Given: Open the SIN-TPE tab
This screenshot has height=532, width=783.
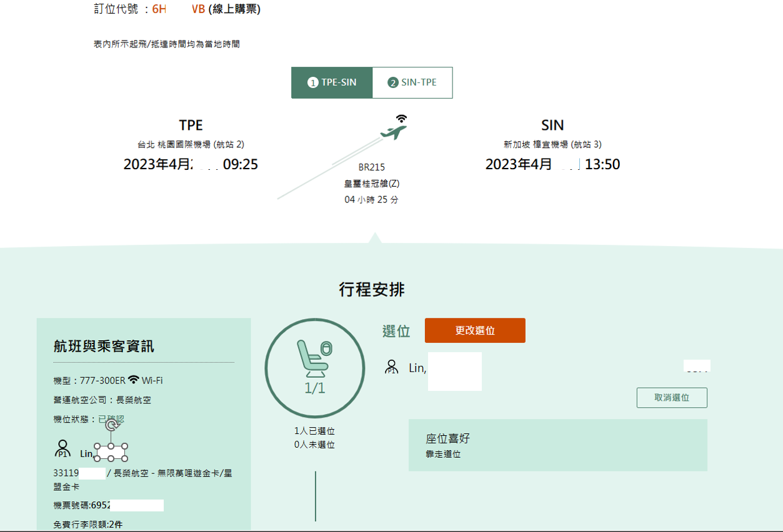Looking at the screenshot, I should tap(412, 82).
